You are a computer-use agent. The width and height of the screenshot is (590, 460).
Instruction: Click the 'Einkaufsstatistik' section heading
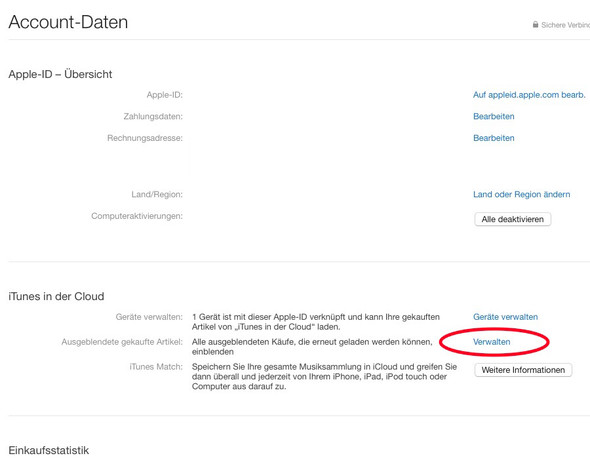49,450
